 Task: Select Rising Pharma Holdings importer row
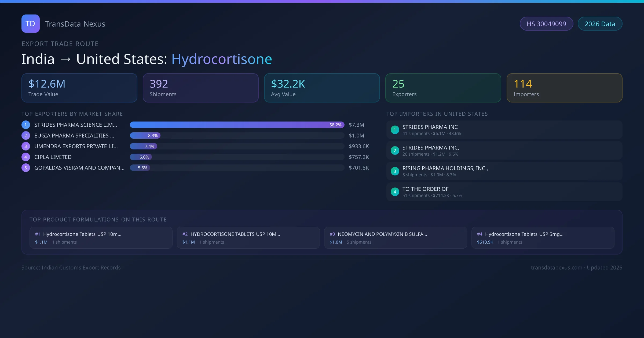tap(504, 171)
